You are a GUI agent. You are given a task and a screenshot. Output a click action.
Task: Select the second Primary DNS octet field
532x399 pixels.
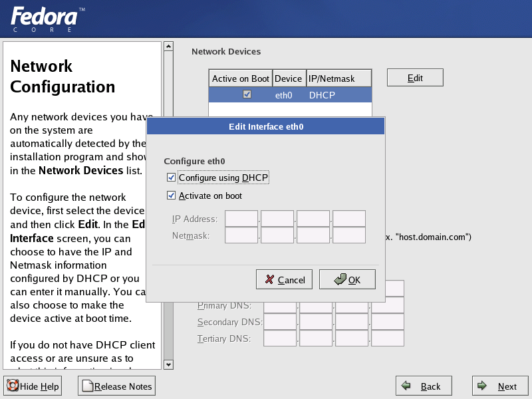[x=316, y=307]
